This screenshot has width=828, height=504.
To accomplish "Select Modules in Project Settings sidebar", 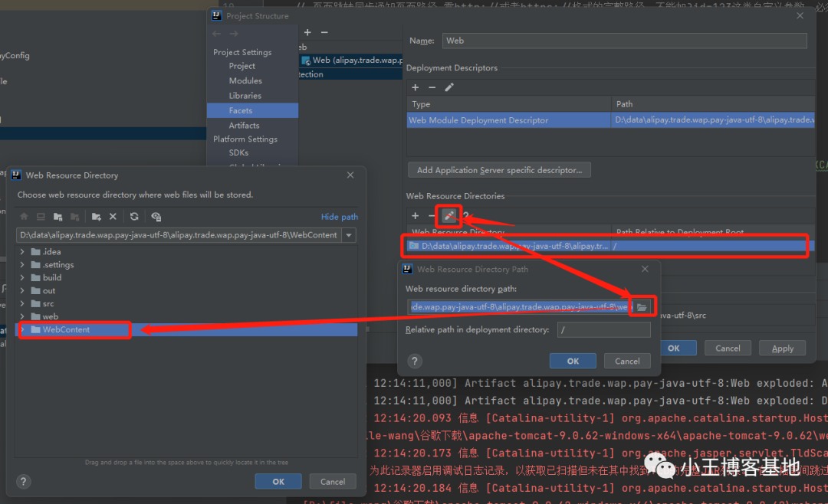I will [x=245, y=80].
